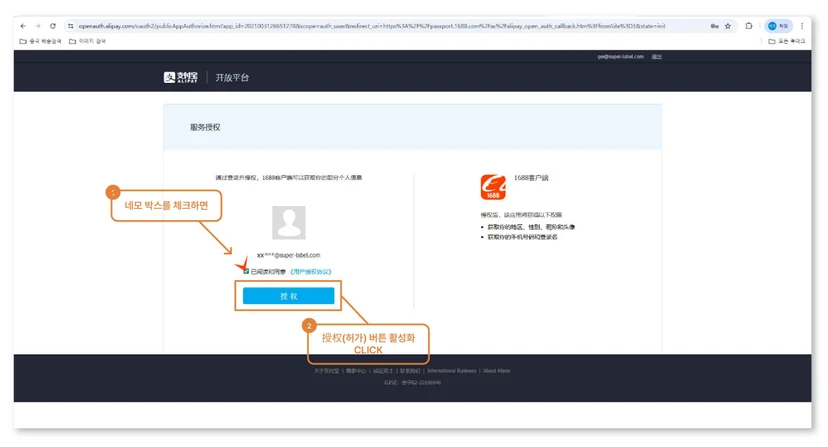Screen dimensions: 828x447
Task: Go back using the browser back arrow
Action: click(x=23, y=26)
